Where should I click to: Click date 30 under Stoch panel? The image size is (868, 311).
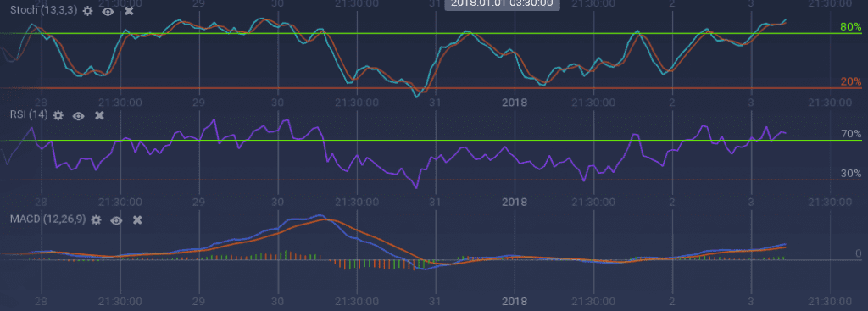coord(278,103)
